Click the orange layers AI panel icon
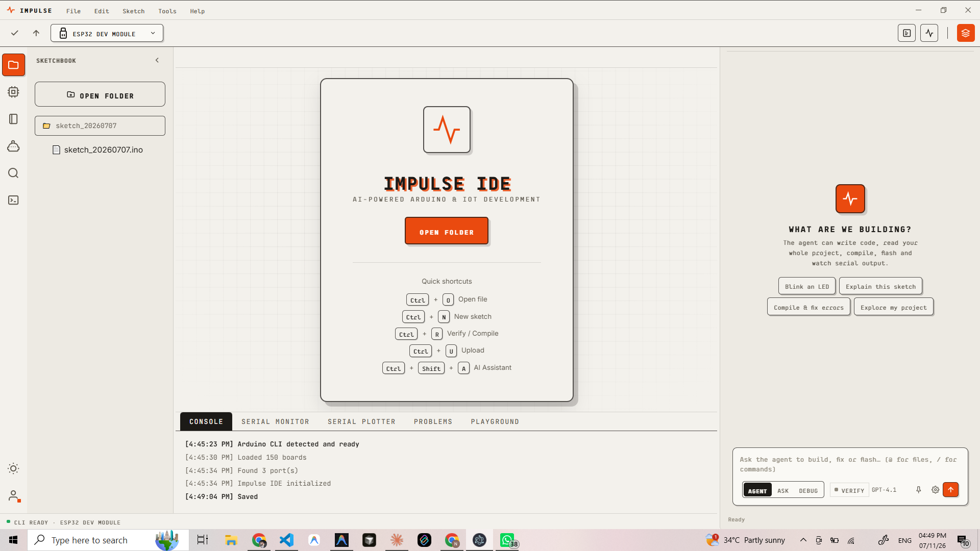Image resolution: width=980 pixels, height=551 pixels. (965, 33)
